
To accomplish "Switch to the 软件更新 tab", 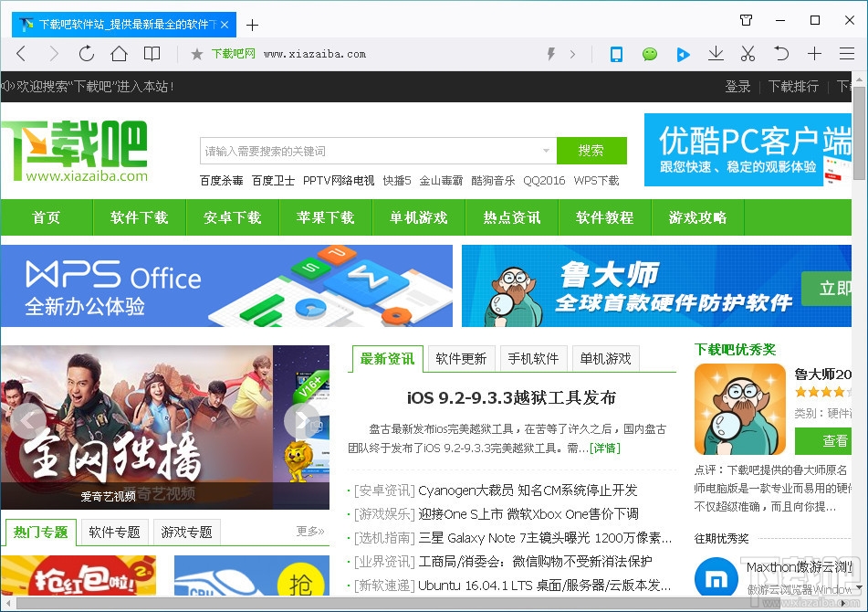I will 461,359.
